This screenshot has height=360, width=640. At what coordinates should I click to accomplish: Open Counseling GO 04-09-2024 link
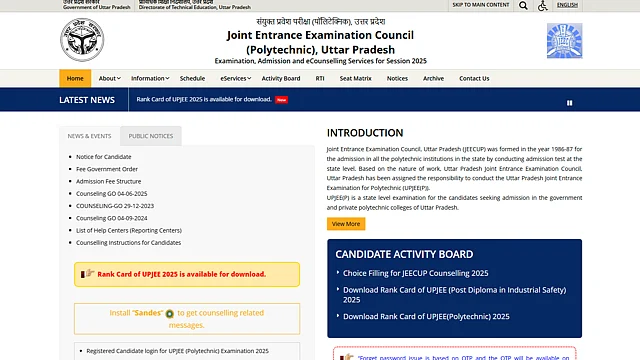click(111, 218)
